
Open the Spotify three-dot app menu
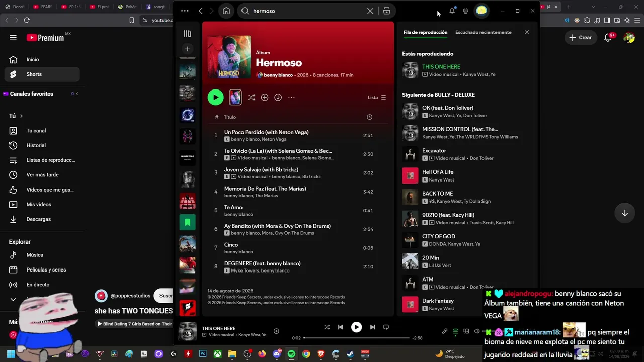185,11
